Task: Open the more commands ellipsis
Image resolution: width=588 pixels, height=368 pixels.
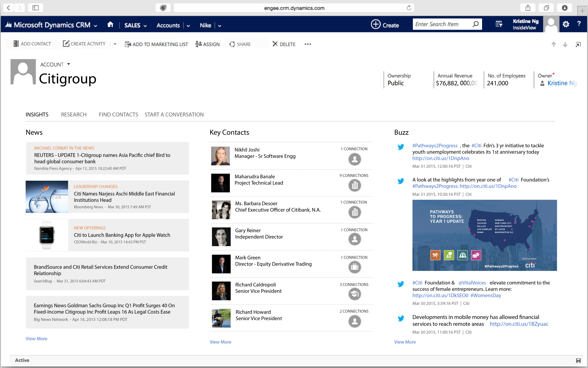Action: click(x=308, y=44)
